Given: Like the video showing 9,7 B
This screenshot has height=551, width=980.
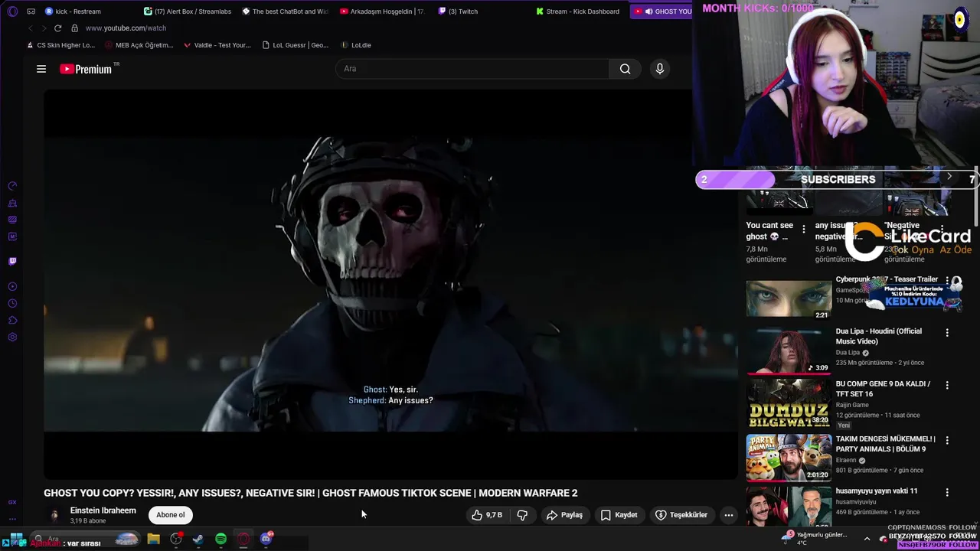Looking at the screenshot, I should [x=487, y=515].
